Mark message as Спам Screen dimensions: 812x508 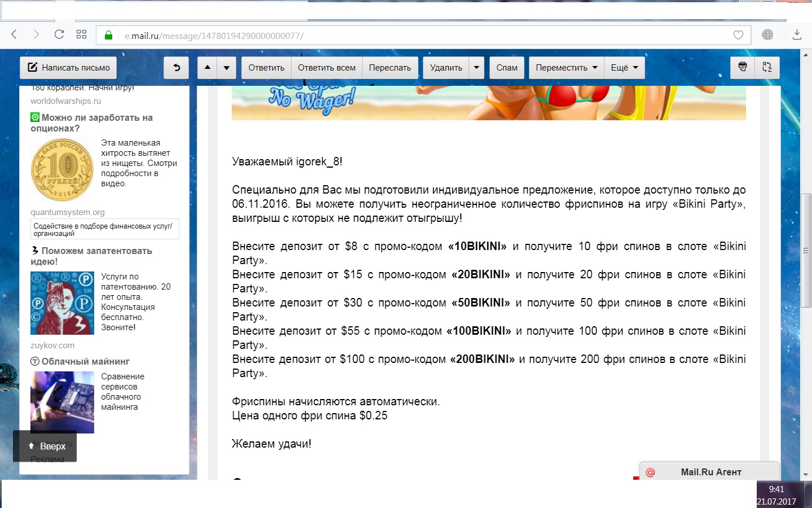[x=507, y=68]
